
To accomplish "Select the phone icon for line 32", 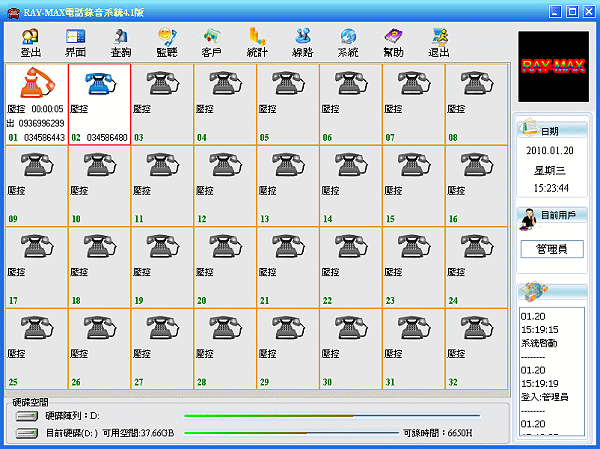I will (x=477, y=327).
